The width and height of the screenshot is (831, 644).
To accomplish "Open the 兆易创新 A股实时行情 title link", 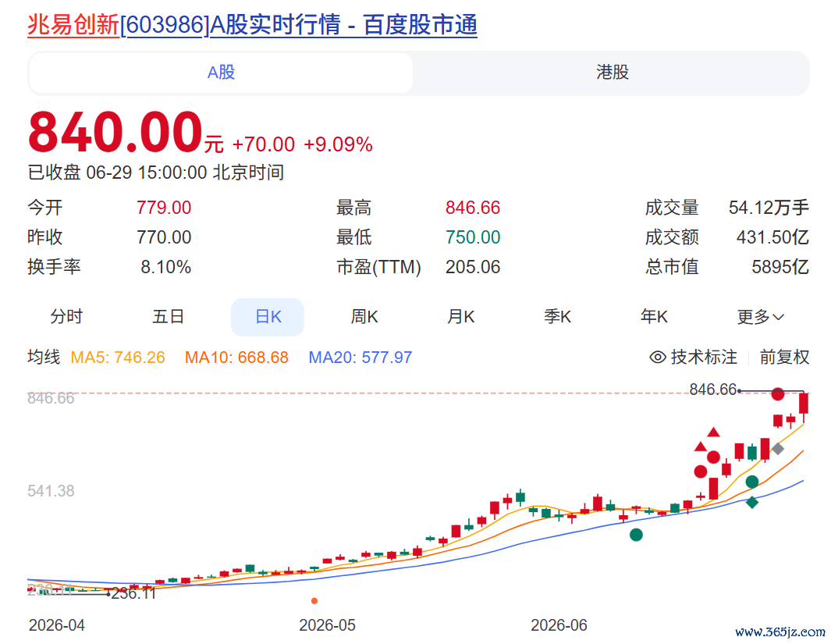I will pos(252,25).
